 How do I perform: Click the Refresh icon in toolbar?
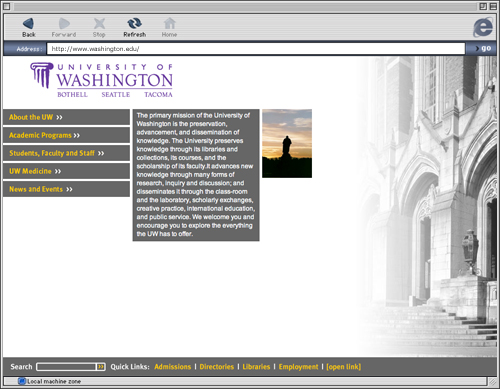tap(134, 23)
